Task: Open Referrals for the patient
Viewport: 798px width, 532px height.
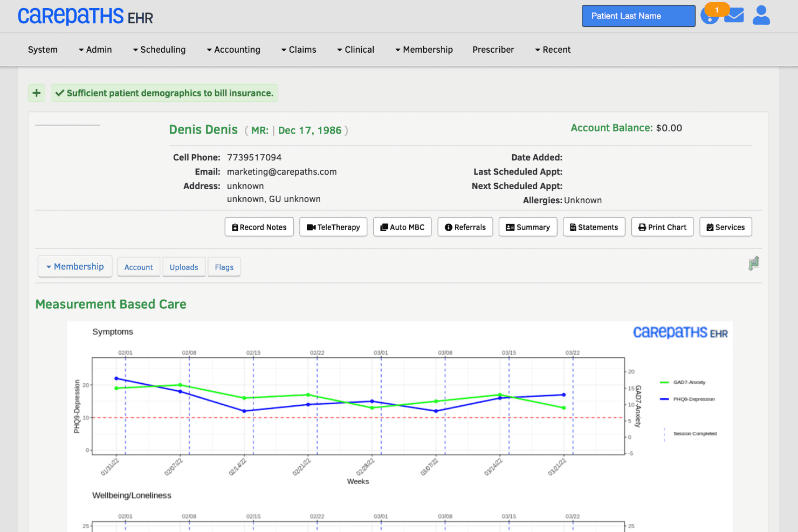Action: (465, 227)
